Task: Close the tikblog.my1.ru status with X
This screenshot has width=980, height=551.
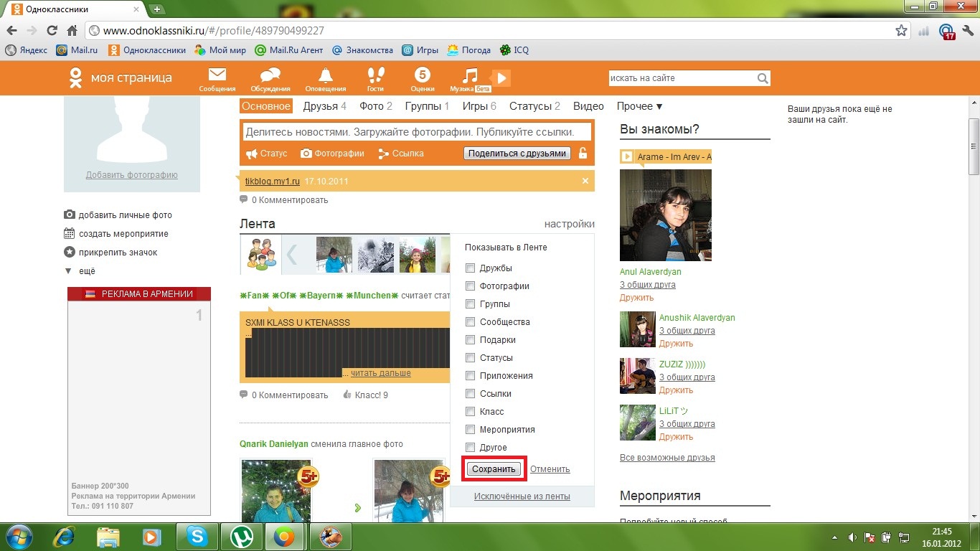Action: (585, 181)
